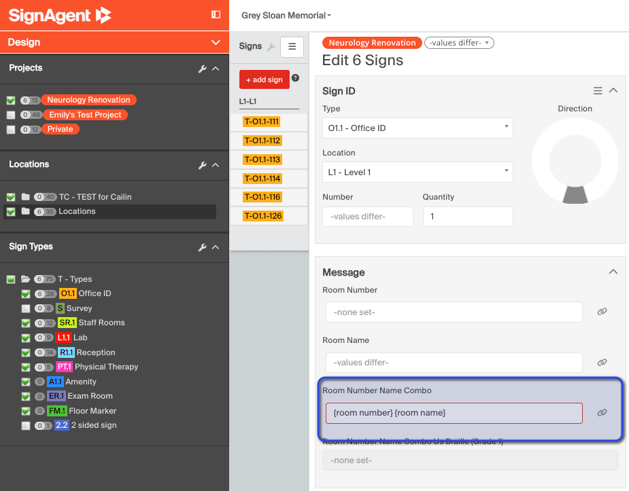Click link icon beside Room Number field
Image resolution: width=629 pixels, height=491 pixels.
click(x=602, y=311)
